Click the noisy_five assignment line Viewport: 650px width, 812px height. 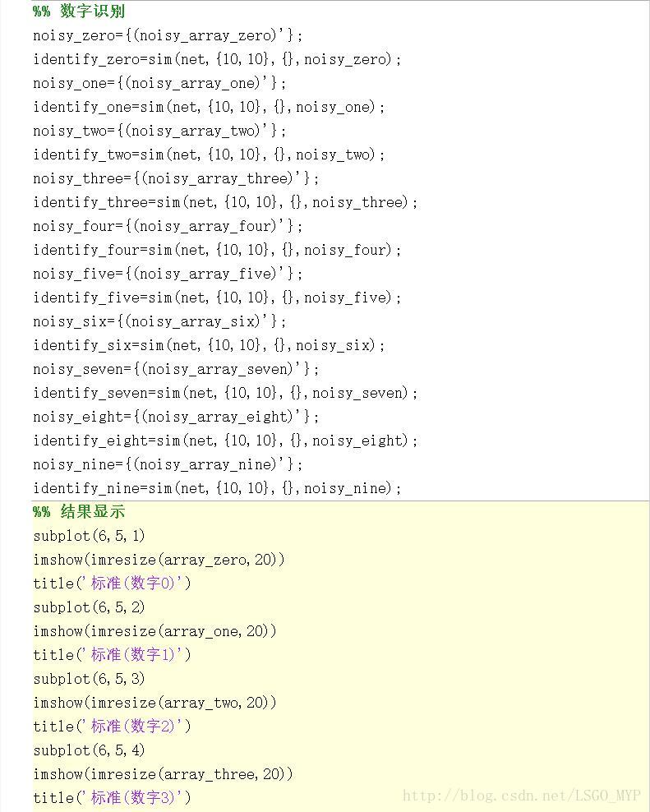coord(168,274)
